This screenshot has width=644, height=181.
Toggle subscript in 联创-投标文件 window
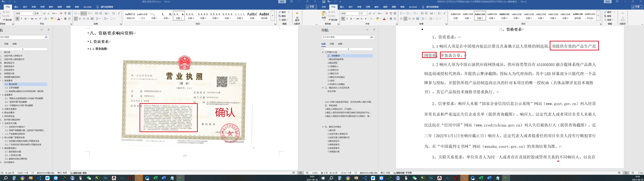[36, 19]
